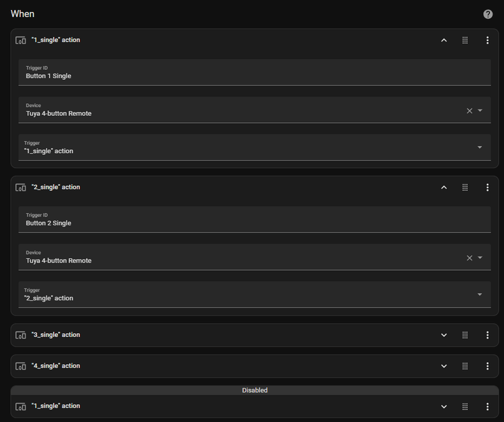Clear Tuya device in "2_single" trigger
The height and width of the screenshot is (422, 504).
[x=469, y=258]
